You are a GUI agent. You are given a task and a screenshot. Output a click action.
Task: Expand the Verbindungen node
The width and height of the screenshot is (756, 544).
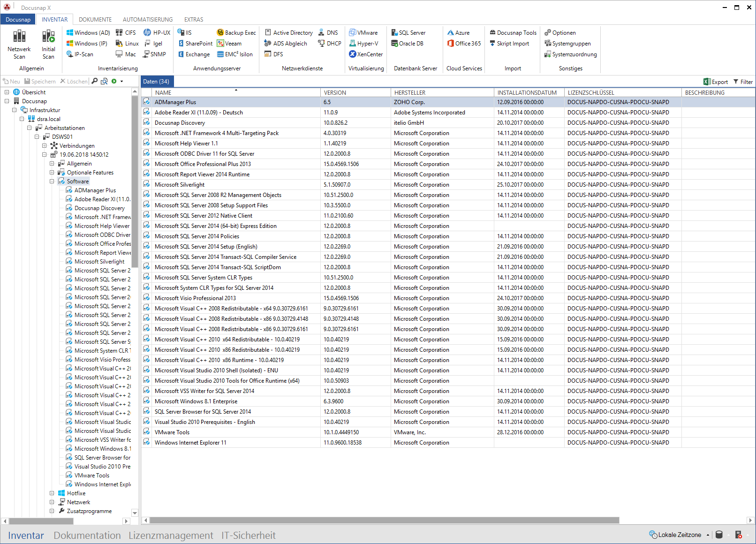coord(45,146)
